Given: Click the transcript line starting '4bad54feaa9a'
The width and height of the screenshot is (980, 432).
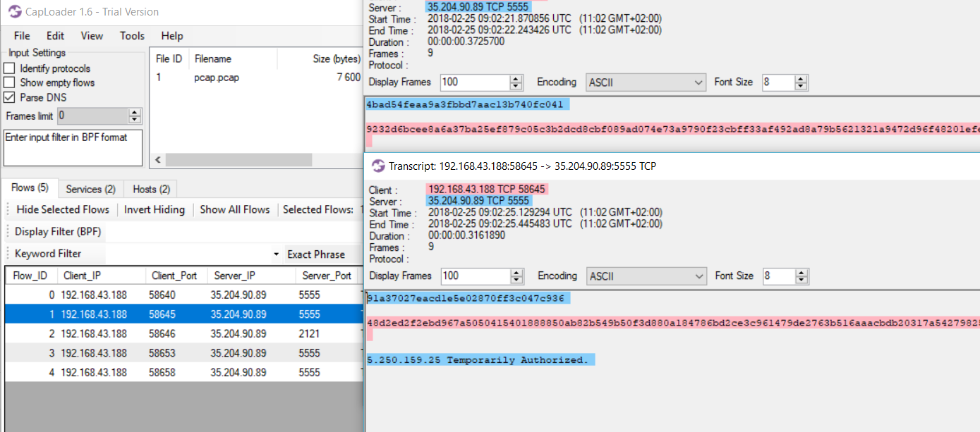Looking at the screenshot, I should coord(468,105).
